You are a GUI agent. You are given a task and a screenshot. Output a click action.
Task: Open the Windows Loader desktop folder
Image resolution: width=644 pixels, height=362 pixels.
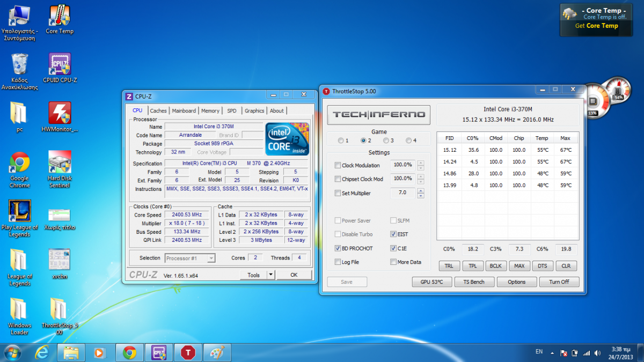pyautogui.click(x=19, y=316)
